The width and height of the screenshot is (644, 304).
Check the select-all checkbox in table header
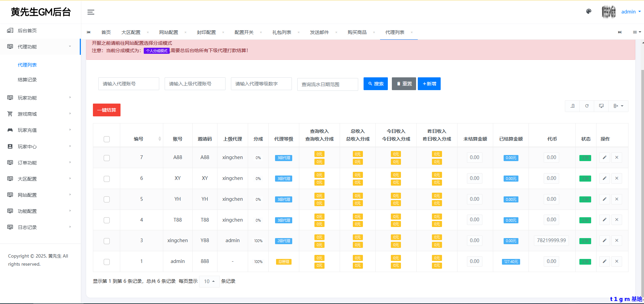tap(106, 139)
